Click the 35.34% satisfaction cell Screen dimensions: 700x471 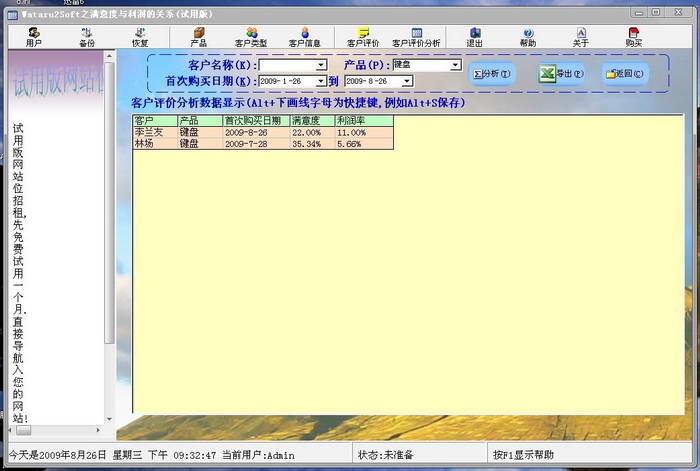pyautogui.click(x=312, y=143)
